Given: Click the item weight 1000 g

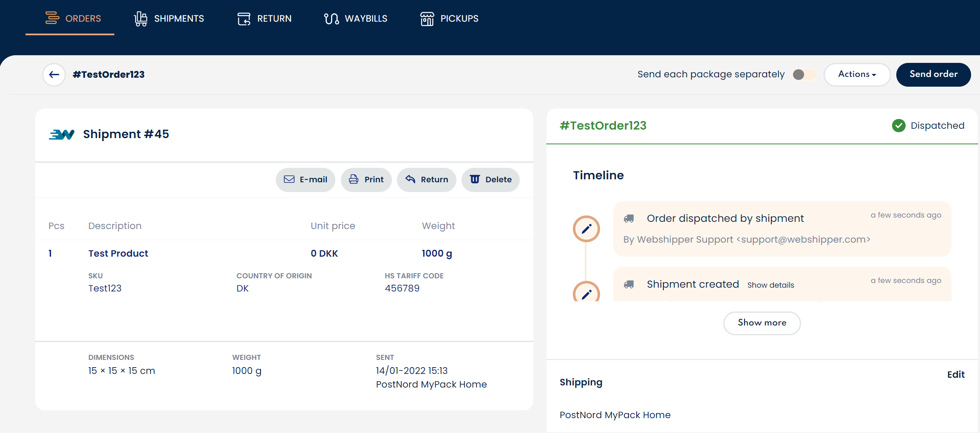Looking at the screenshot, I should [x=437, y=254].
